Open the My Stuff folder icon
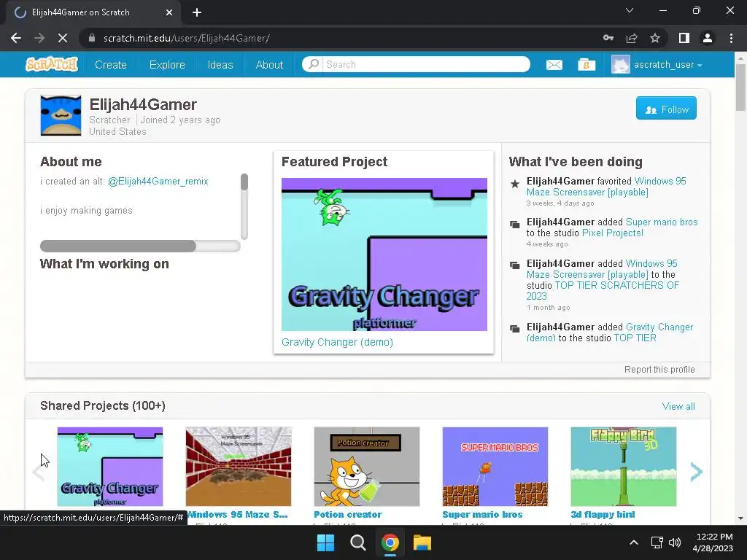747x560 pixels. (587, 64)
